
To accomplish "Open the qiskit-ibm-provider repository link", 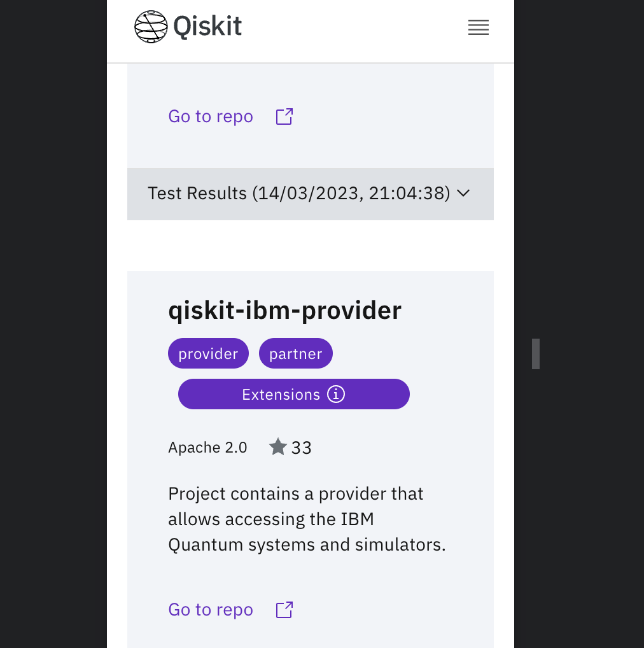I will (x=210, y=609).
